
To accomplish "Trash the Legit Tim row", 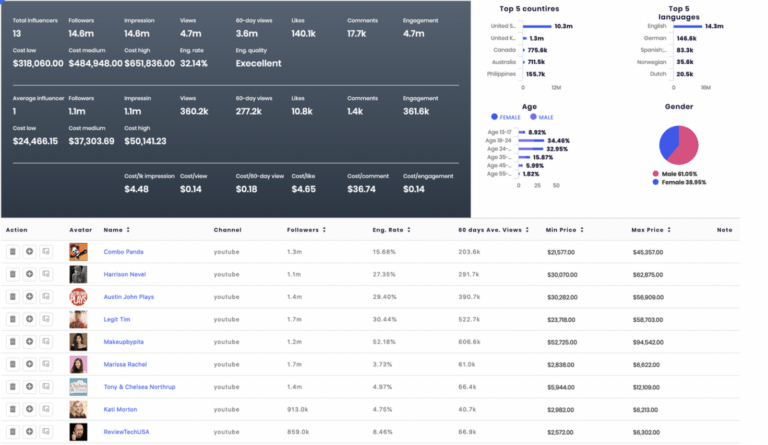I will pos(13,319).
